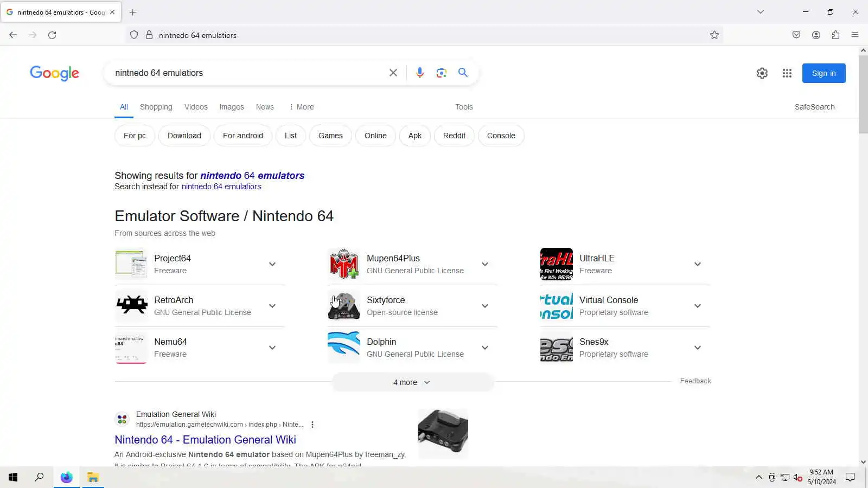Click the Firefox taskbar icon
The height and width of the screenshot is (488, 868).
[66, 477]
